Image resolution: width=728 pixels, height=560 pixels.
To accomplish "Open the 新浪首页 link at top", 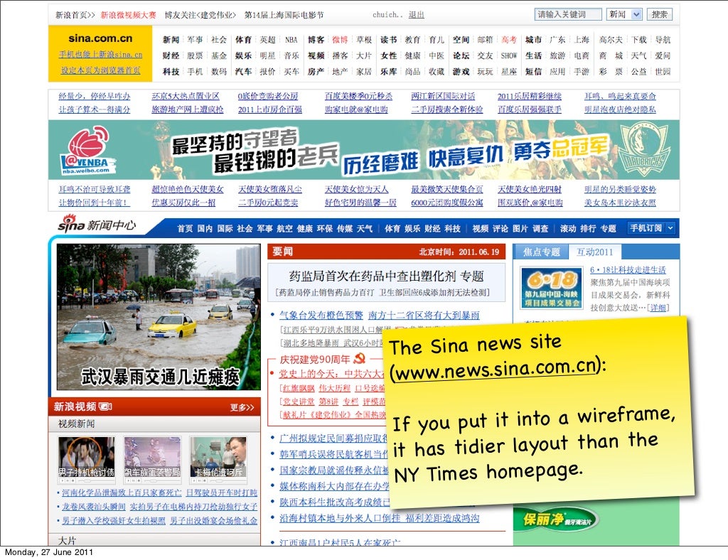I will click(75, 15).
